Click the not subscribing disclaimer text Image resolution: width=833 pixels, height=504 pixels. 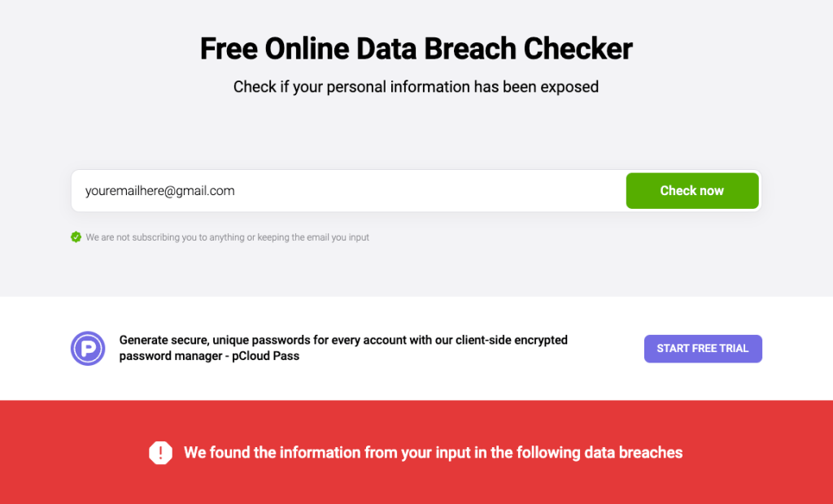227,237
